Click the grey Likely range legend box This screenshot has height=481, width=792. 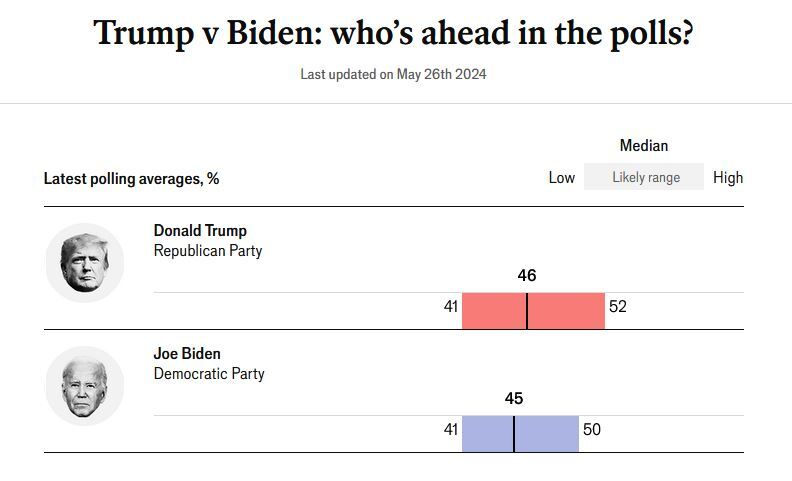pos(645,177)
